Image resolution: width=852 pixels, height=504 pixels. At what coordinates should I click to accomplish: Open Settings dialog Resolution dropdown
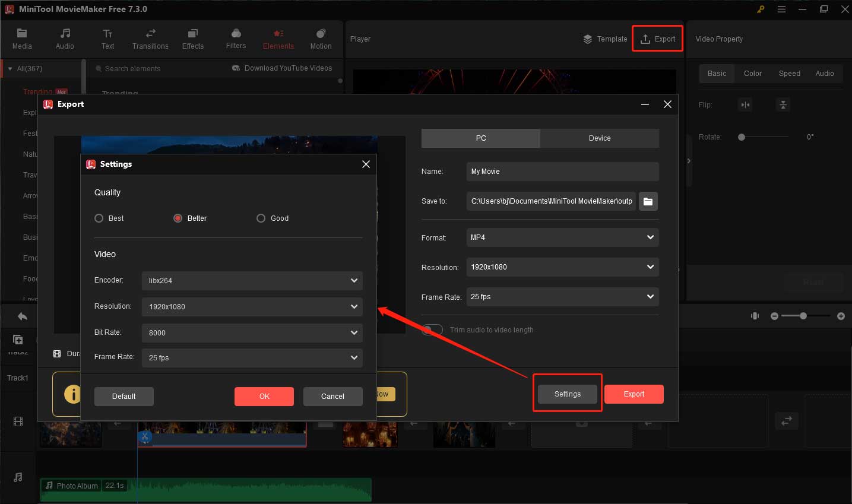(252, 307)
